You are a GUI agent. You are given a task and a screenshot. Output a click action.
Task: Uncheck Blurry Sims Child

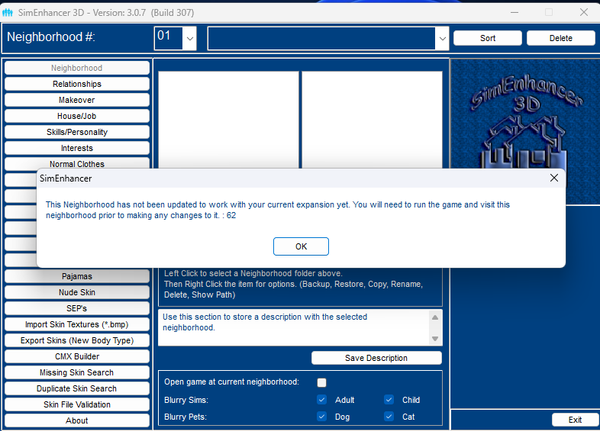[x=389, y=400]
